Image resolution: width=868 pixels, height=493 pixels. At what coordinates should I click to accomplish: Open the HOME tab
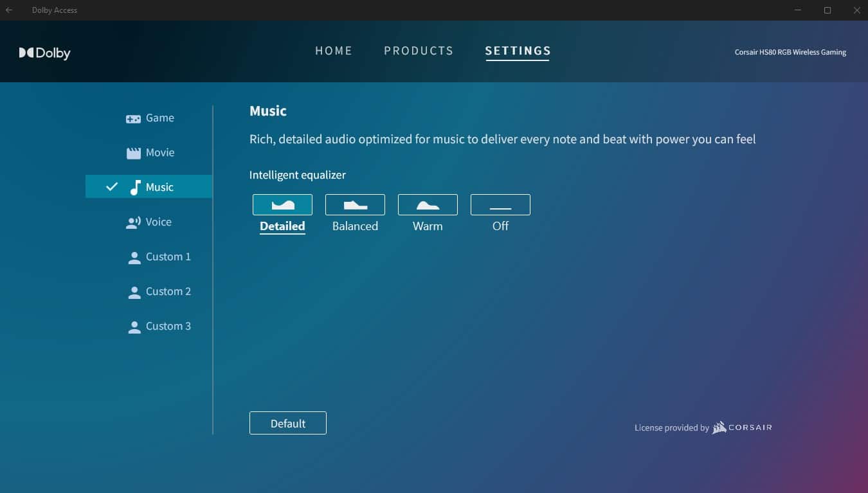click(334, 51)
